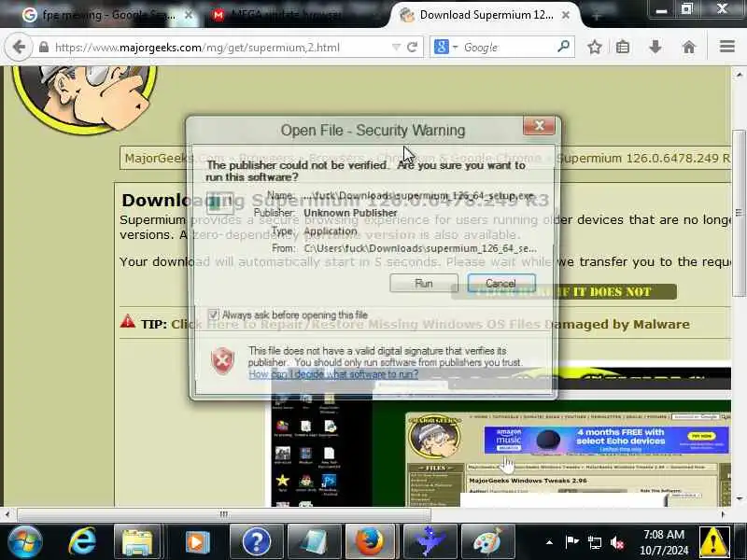This screenshot has width=747, height=560.
Task: Click the vertical scrollbar up arrow
Action: coord(739,75)
